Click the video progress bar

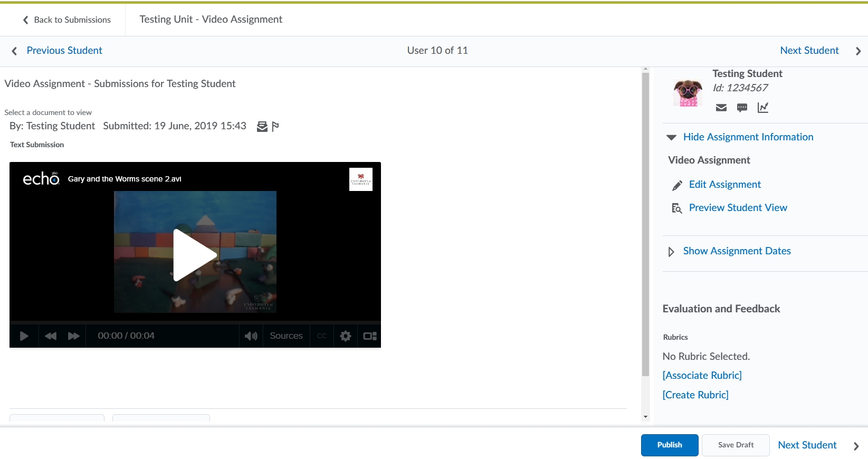point(195,322)
